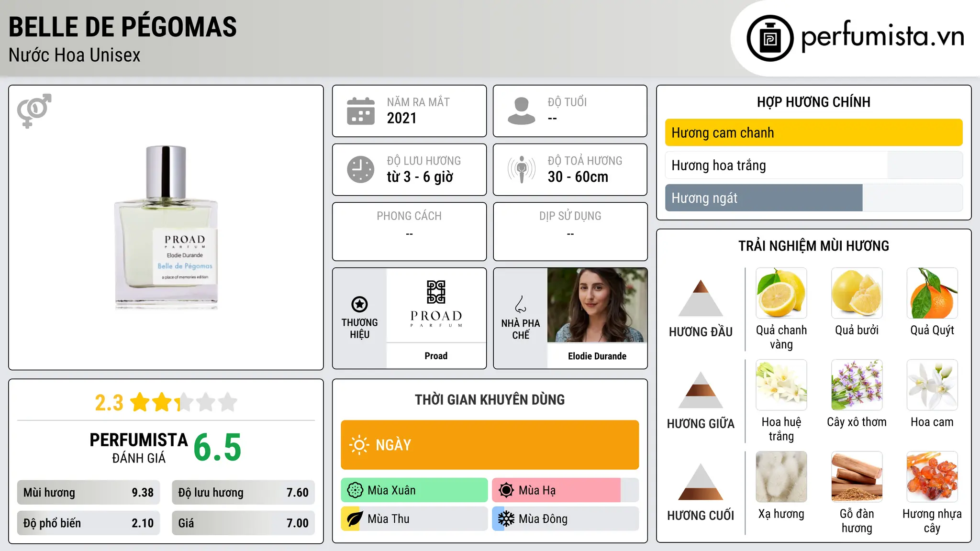Click the Mùa Đông season bar
Screen dimensions: 980x551
(x=565, y=519)
